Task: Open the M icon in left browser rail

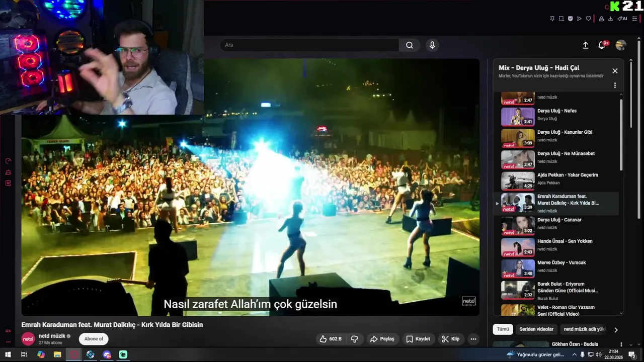Action: click(8, 183)
